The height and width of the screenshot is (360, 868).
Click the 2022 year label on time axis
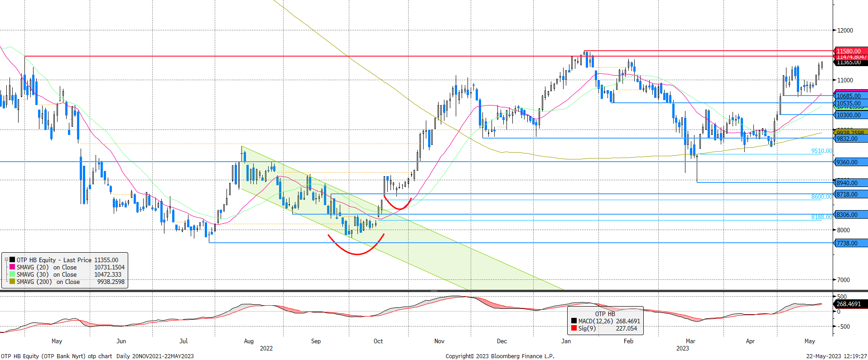tap(266, 348)
